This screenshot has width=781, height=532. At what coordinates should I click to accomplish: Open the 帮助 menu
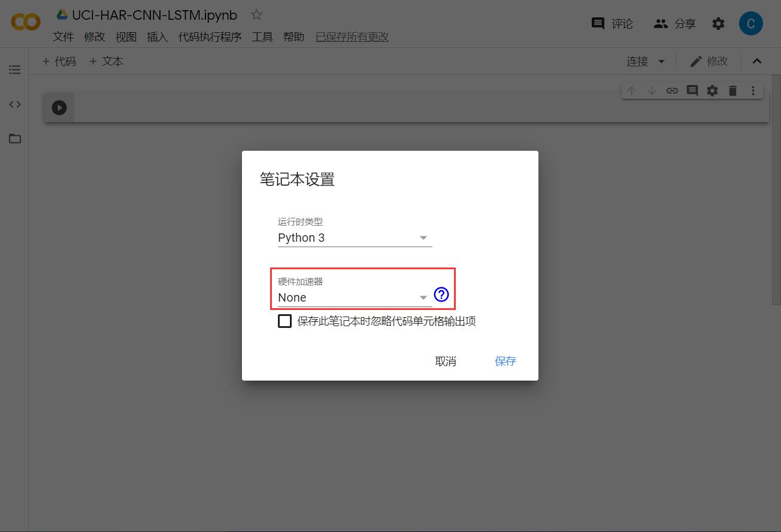coord(293,37)
